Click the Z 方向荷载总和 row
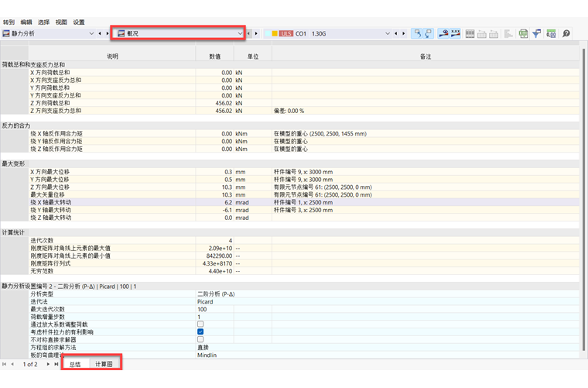The height and width of the screenshot is (388, 588). click(x=304, y=103)
